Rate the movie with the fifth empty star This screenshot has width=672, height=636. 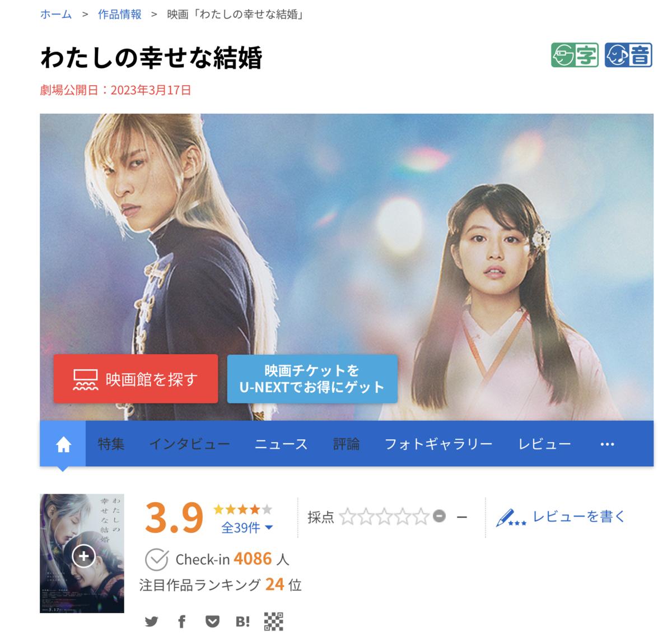pos(421,516)
